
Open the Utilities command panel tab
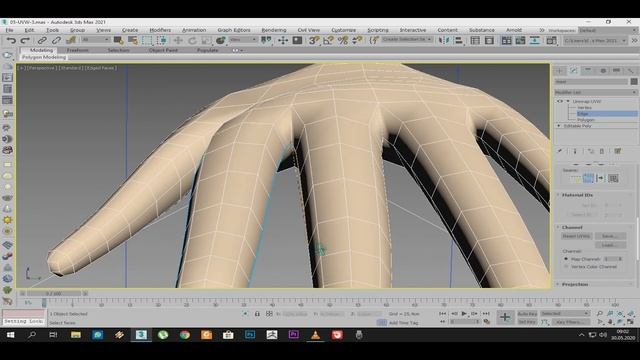(x=631, y=71)
